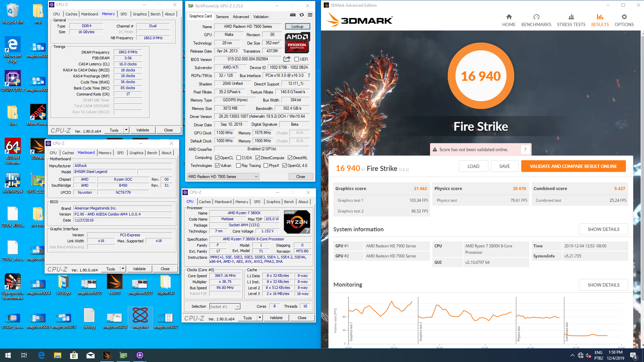Toggle CUDA checkbox in GPU-Z
The image size is (644, 362).
(238, 158)
